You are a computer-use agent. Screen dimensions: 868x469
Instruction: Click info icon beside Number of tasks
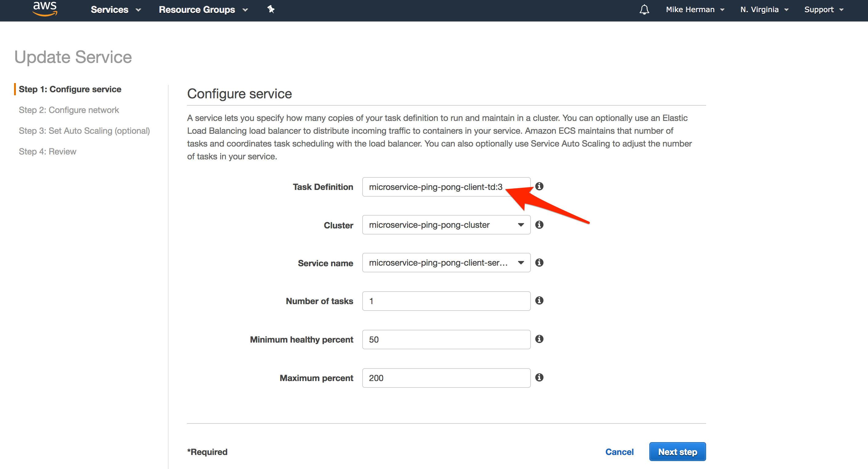539,300
